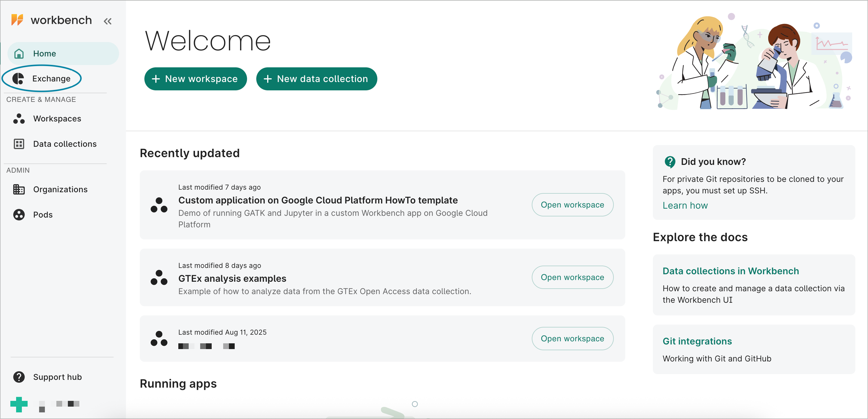Click the Pods icon in sidebar

(19, 215)
